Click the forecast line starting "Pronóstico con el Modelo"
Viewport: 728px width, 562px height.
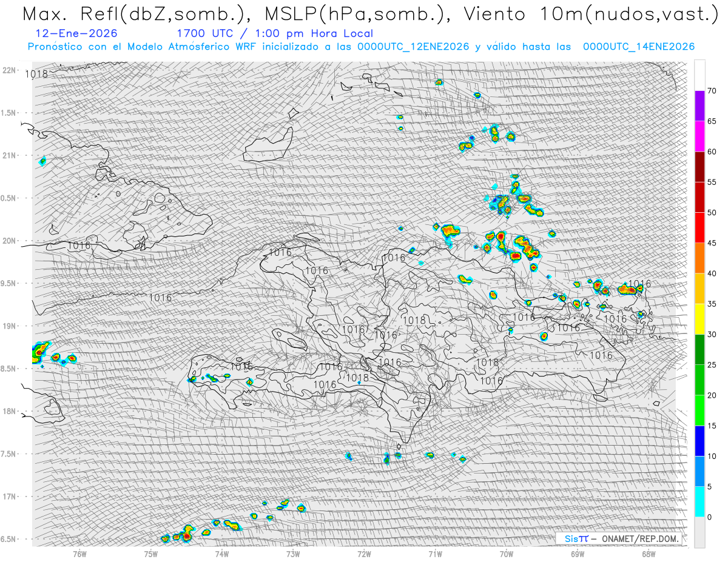point(361,47)
